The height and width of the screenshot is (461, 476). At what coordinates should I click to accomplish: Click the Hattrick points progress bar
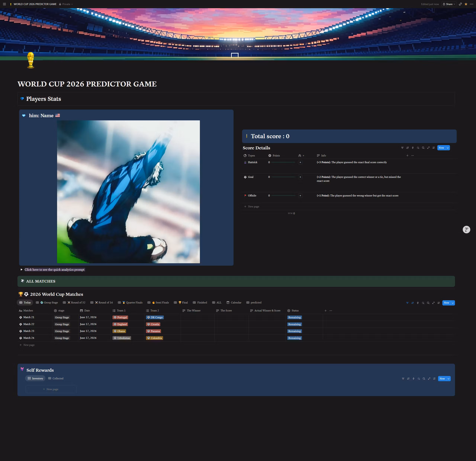283,162
